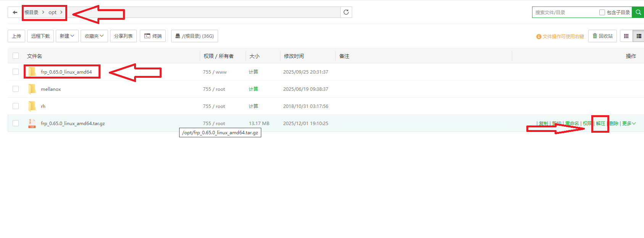644x238 pixels.
Task: Open the 更多 more actions dropdown
Action: point(629,123)
